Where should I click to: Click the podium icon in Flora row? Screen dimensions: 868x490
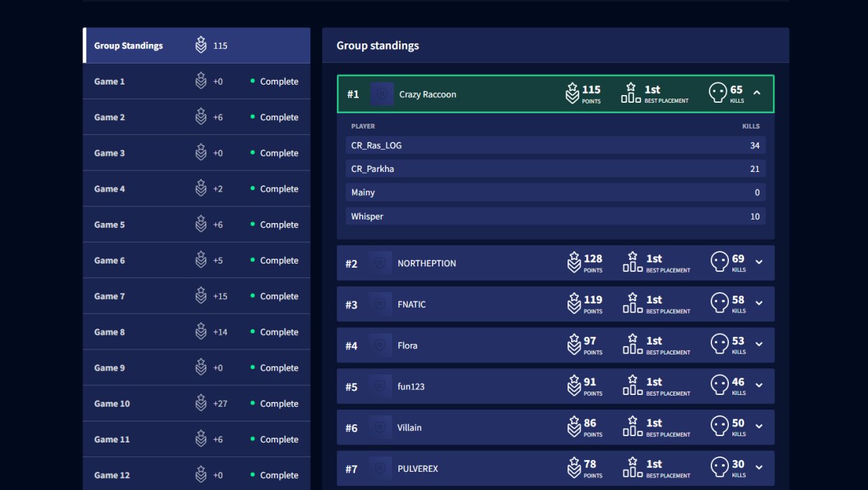632,345
